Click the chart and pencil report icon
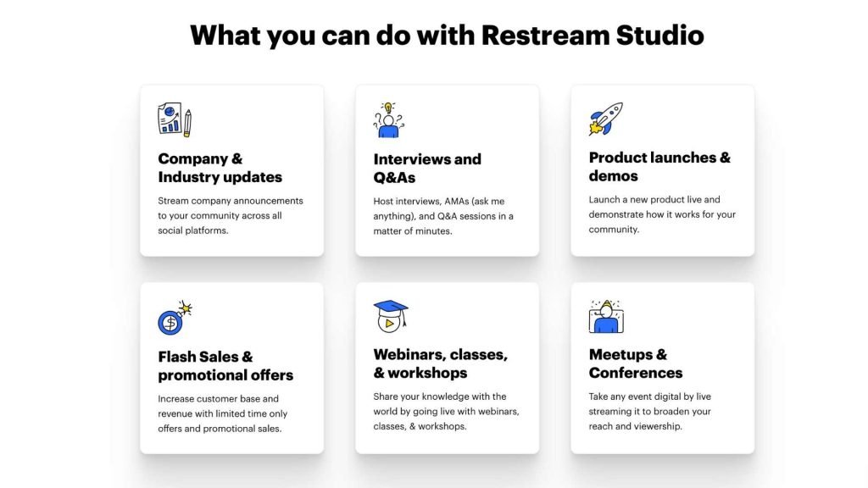 (x=175, y=119)
